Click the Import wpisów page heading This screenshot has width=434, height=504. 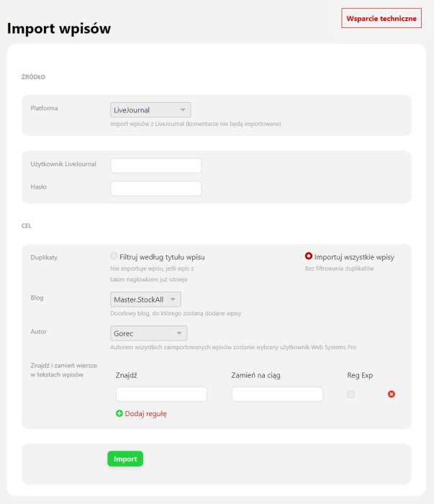59,29
